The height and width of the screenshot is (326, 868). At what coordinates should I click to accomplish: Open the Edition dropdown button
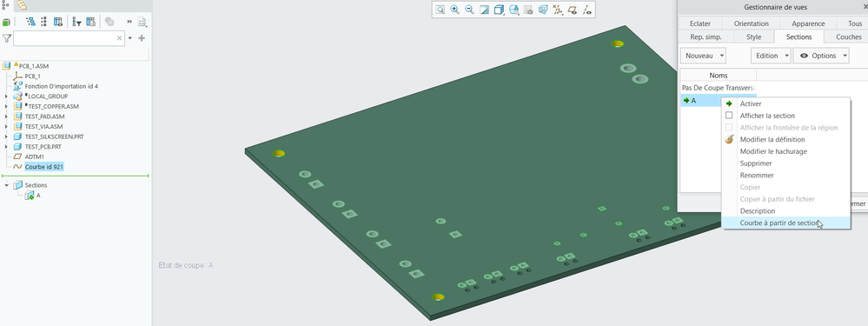tap(771, 56)
